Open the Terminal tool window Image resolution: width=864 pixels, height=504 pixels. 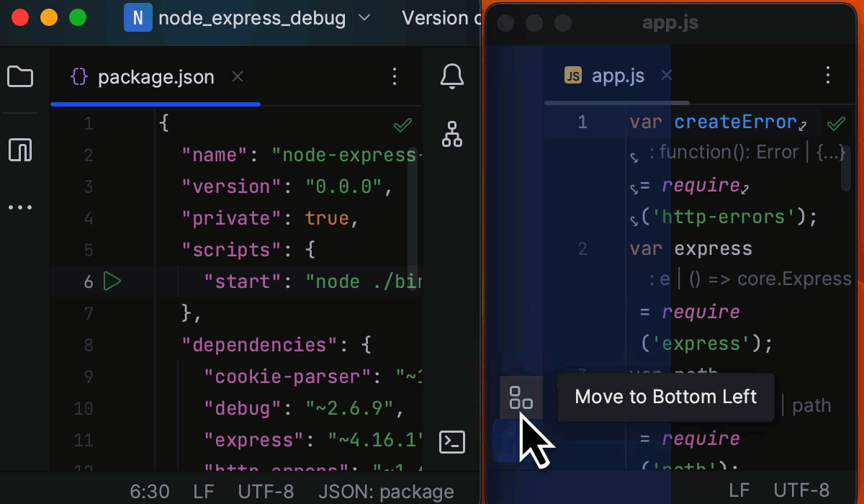(x=451, y=442)
